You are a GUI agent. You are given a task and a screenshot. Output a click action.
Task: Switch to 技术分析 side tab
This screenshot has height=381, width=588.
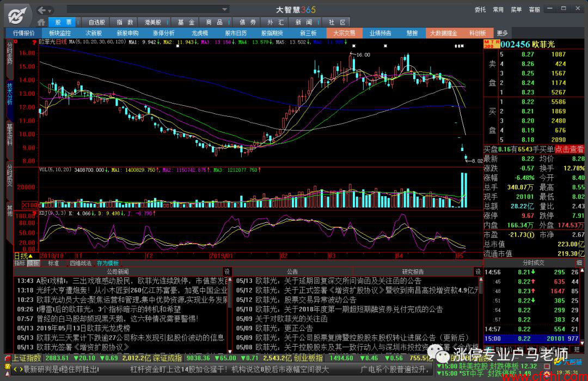click(x=9, y=94)
